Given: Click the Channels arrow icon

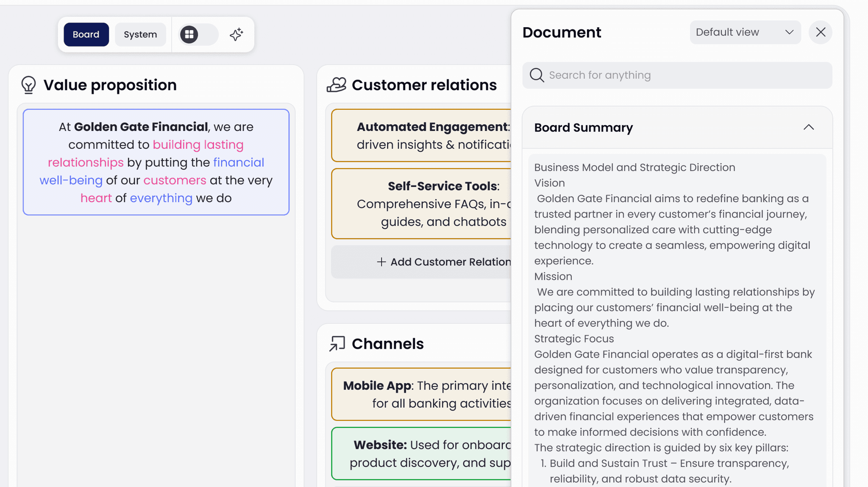Looking at the screenshot, I should (337, 344).
